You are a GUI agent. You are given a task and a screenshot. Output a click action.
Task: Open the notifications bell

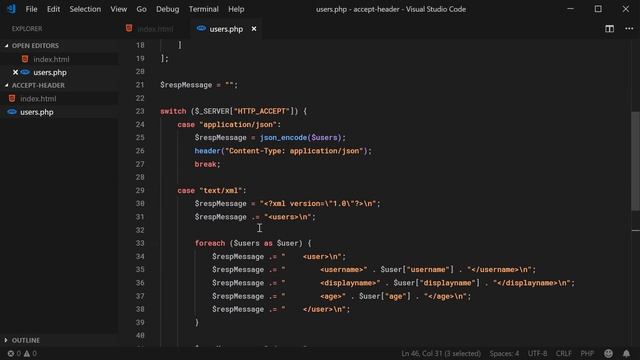tap(626, 353)
